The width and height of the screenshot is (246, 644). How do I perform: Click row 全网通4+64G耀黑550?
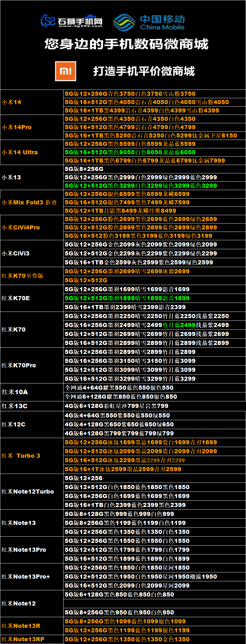point(154,388)
